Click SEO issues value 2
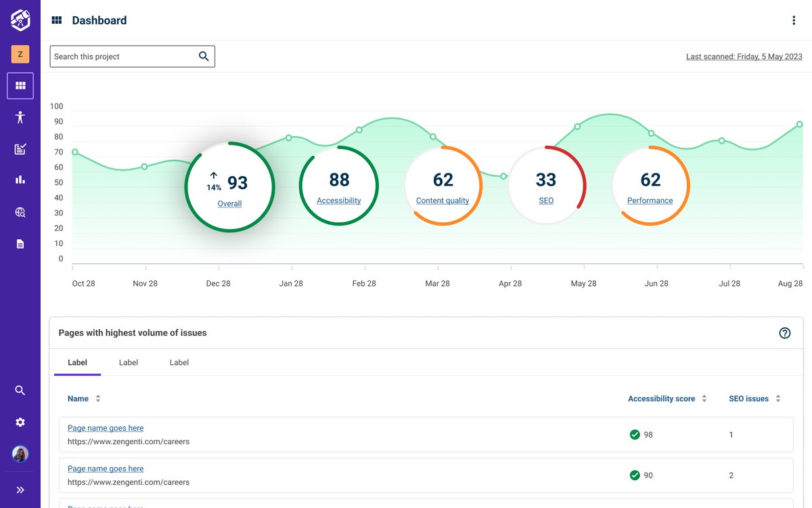The width and height of the screenshot is (812, 508). click(x=731, y=475)
